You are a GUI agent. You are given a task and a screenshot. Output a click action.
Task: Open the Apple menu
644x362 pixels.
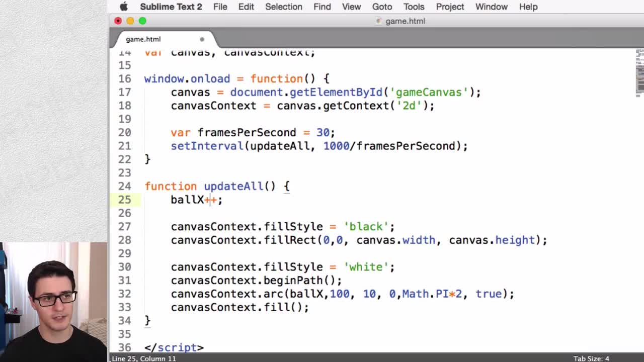point(124,7)
